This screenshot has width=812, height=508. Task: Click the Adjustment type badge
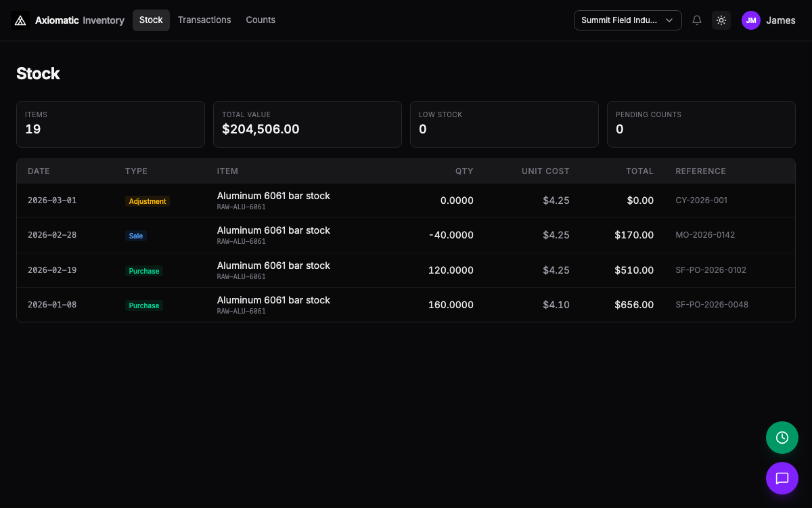pyautogui.click(x=148, y=201)
